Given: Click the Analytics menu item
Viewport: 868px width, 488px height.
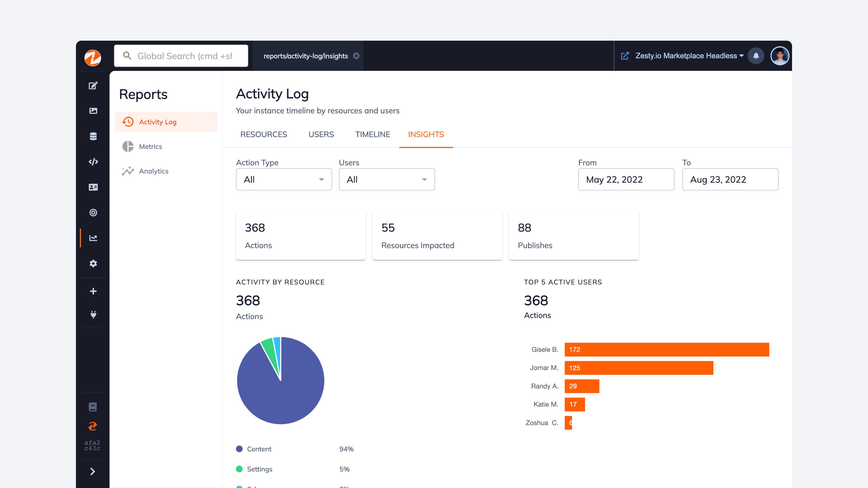Looking at the screenshot, I should click(153, 171).
